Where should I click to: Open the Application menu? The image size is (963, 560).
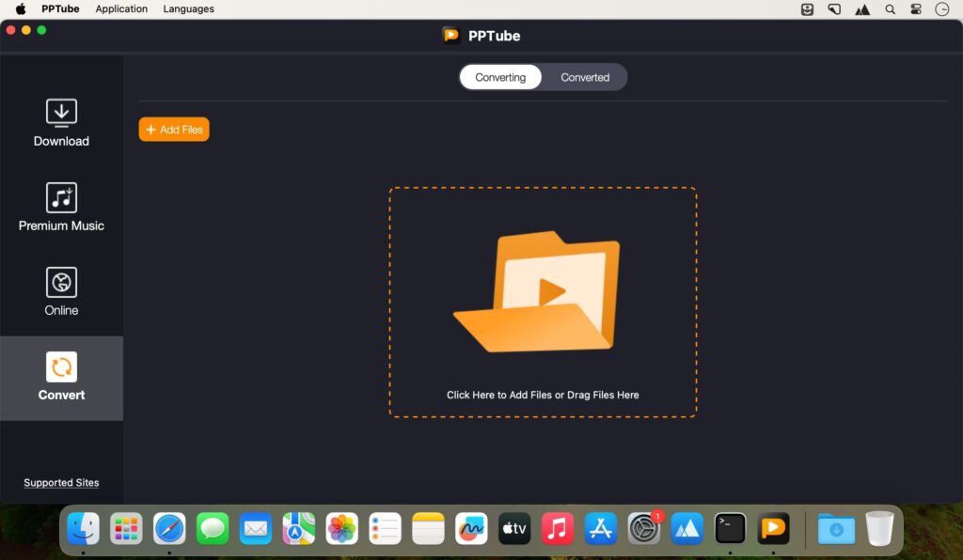tap(121, 8)
